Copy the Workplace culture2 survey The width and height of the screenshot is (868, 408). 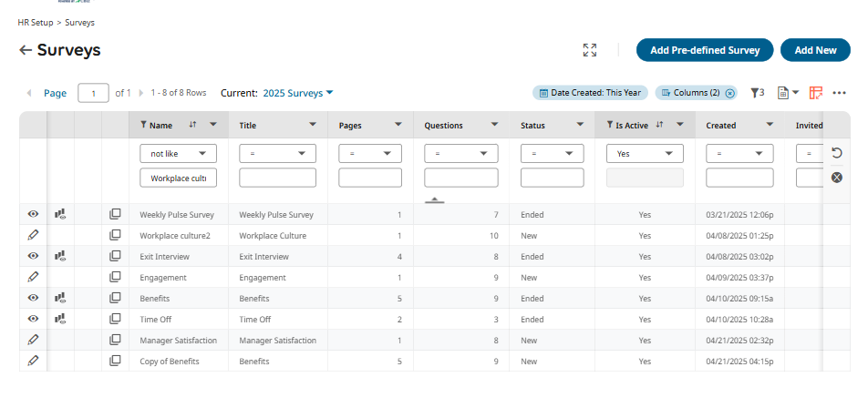[x=115, y=235]
